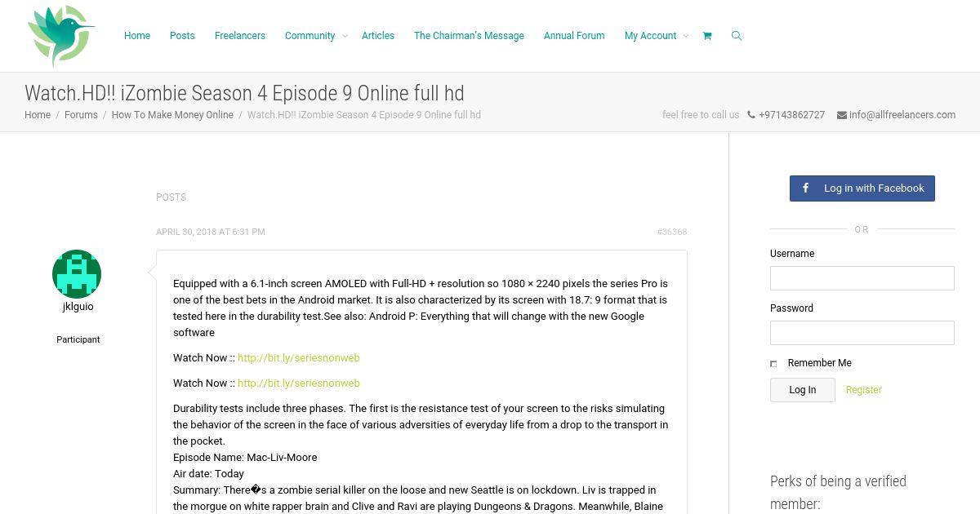Click the page title iZombie Season 4 heading
The width and height of the screenshot is (980, 514).
(244, 93)
